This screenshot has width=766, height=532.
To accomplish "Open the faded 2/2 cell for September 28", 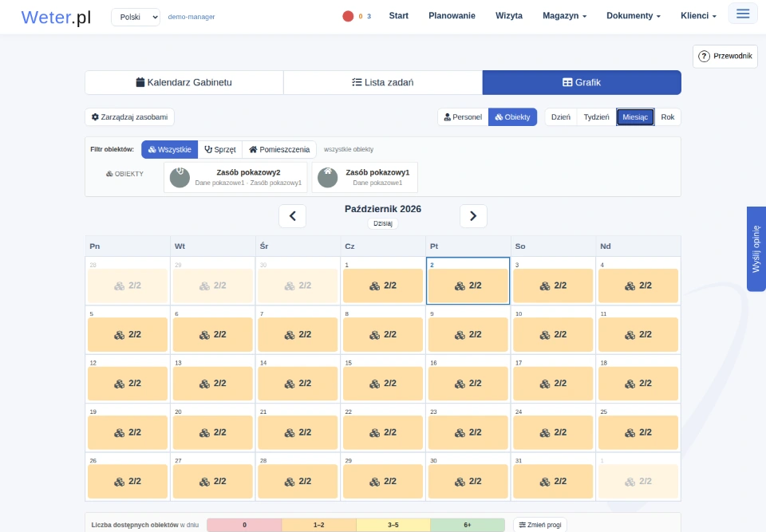I will point(128,286).
